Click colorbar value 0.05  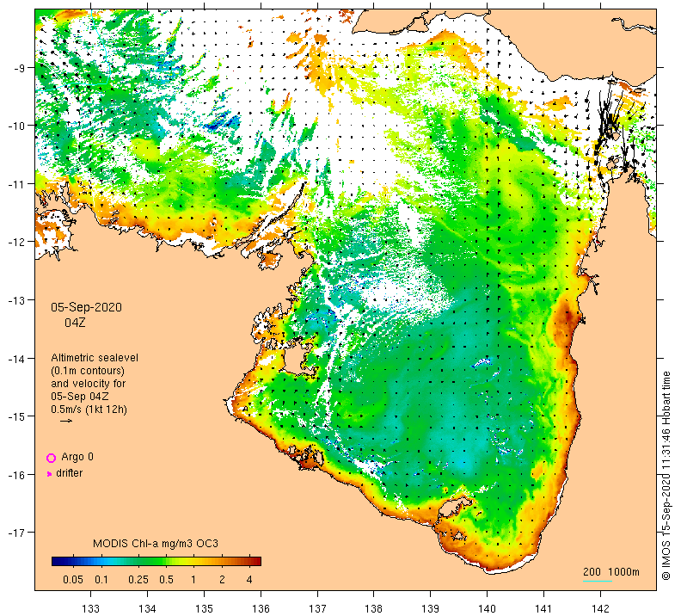pos(73,580)
